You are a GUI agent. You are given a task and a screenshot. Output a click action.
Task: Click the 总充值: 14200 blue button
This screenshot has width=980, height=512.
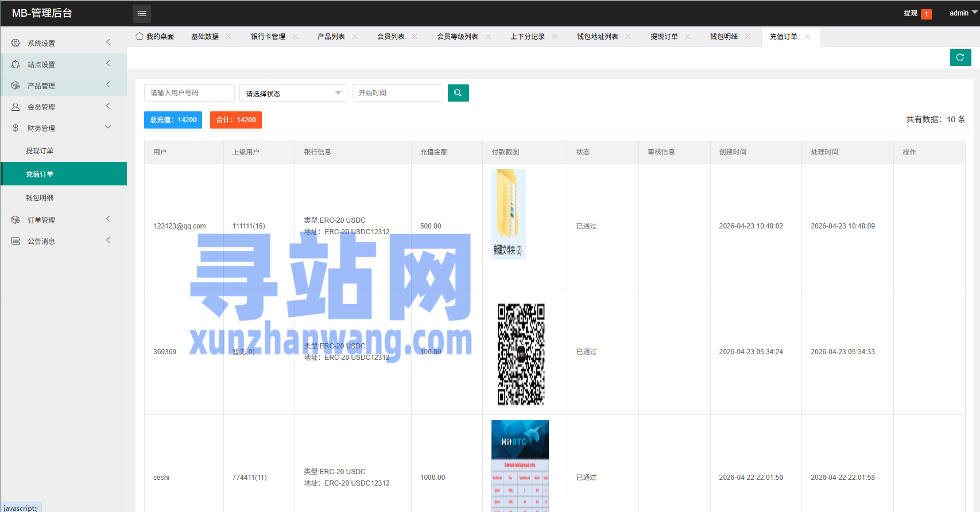(x=173, y=120)
